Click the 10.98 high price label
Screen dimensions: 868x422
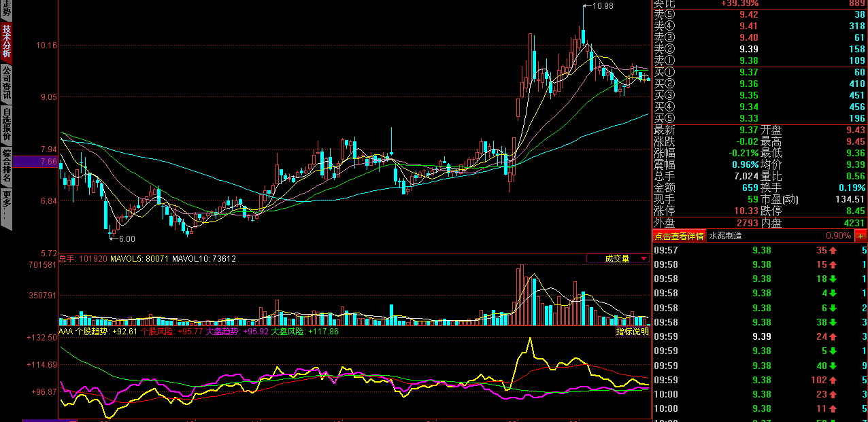(x=603, y=6)
